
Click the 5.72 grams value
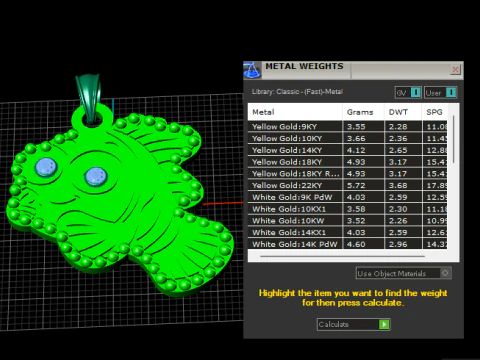pyautogui.click(x=356, y=185)
